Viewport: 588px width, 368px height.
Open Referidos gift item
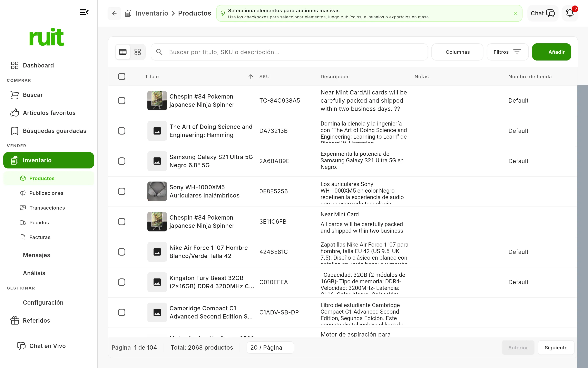(x=49, y=321)
